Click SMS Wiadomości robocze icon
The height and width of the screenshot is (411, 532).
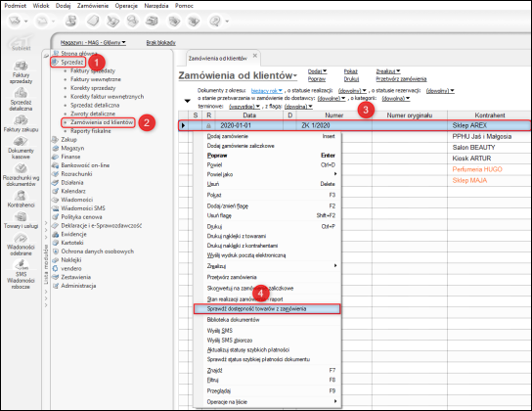[x=21, y=265]
